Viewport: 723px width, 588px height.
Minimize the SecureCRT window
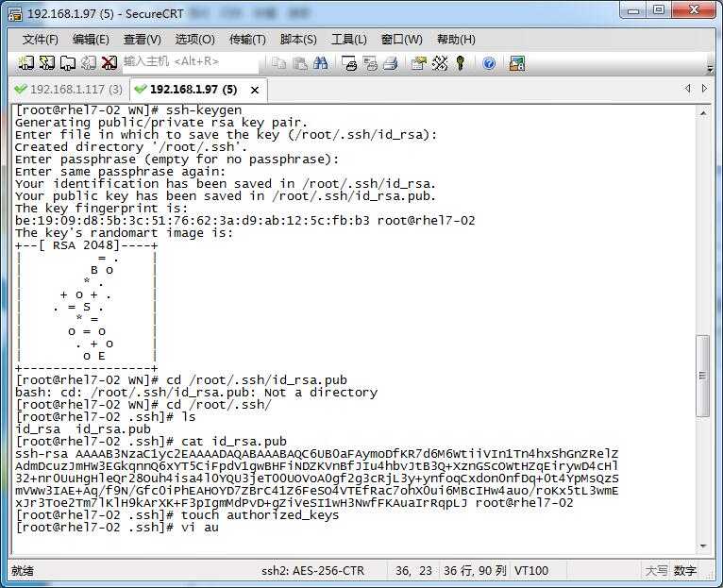(633, 10)
